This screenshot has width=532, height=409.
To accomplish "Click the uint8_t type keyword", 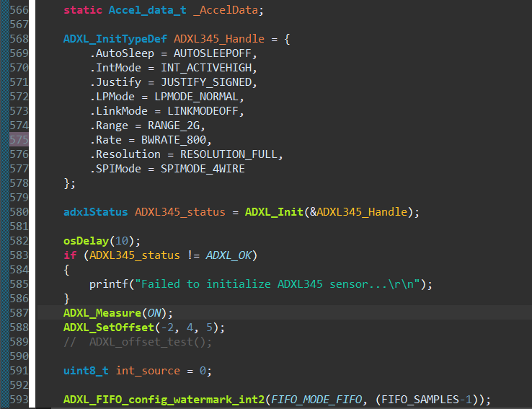I will click(87, 371).
